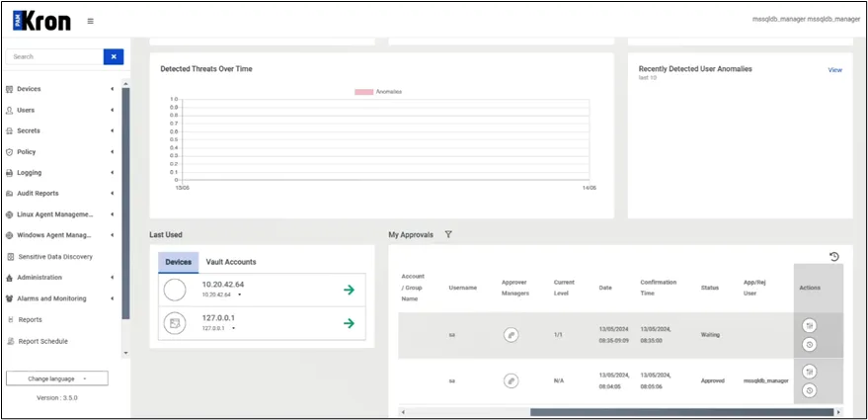The height and width of the screenshot is (420, 868).
Task: Click the approvals scrollbar left arrow
Action: 403,412
